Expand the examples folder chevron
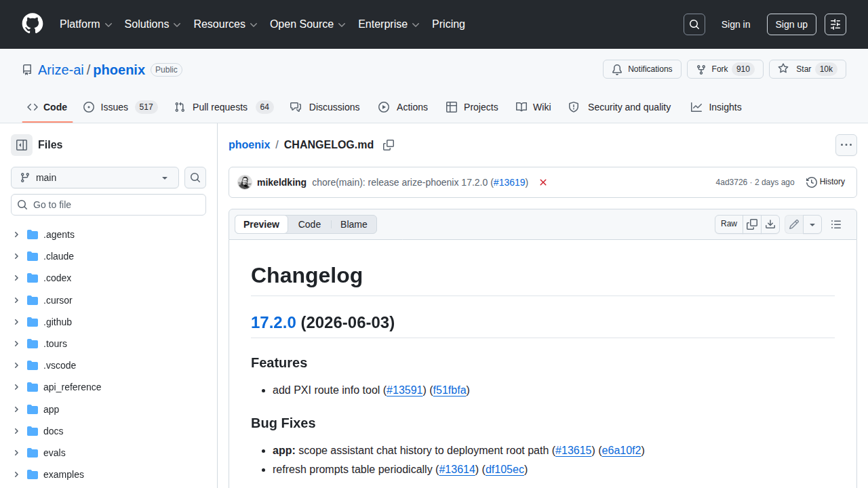Screen dimensions: 868x488 coord(16,474)
